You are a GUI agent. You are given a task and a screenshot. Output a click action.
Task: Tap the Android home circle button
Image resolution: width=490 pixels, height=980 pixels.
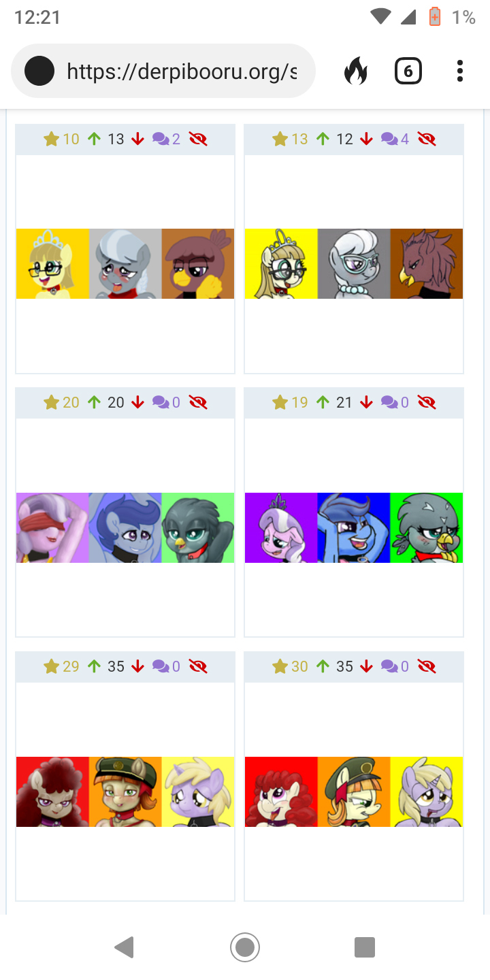[x=245, y=947]
